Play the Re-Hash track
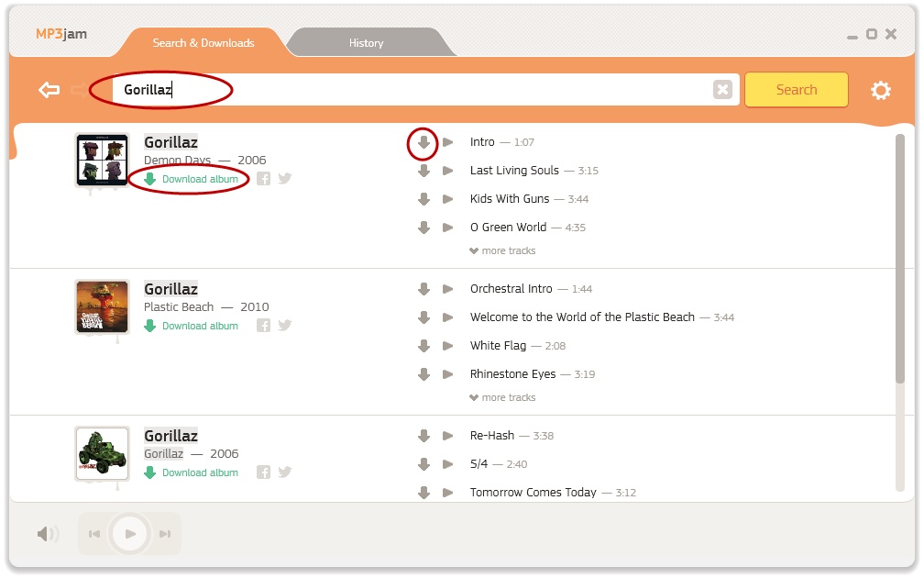Viewport: 924px width, 578px height. pyautogui.click(x=448, y=436)
